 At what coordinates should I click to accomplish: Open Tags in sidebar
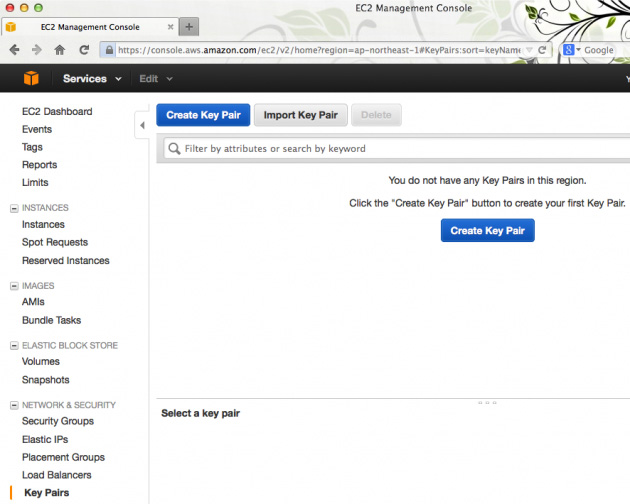32,147
